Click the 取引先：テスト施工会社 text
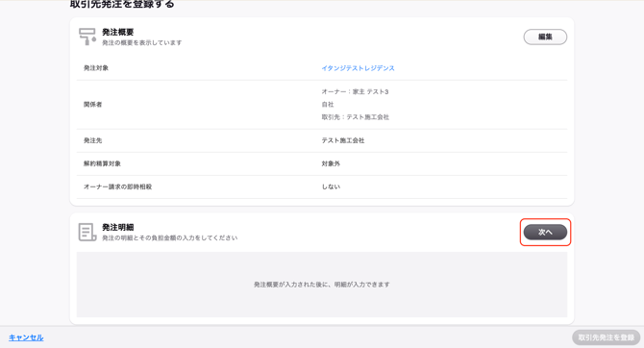The width and height of the screenshot is (644, 348). tap(356, 117)
